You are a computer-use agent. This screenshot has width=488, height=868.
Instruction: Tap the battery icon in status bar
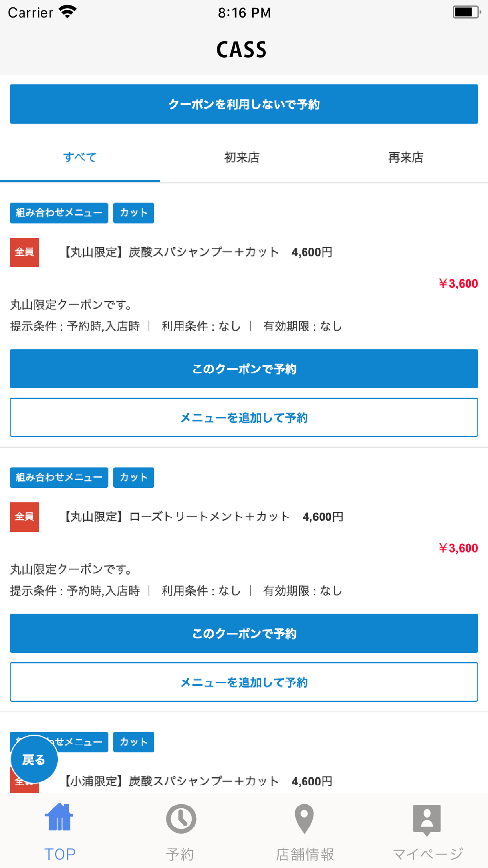click(x=467, y=12)
